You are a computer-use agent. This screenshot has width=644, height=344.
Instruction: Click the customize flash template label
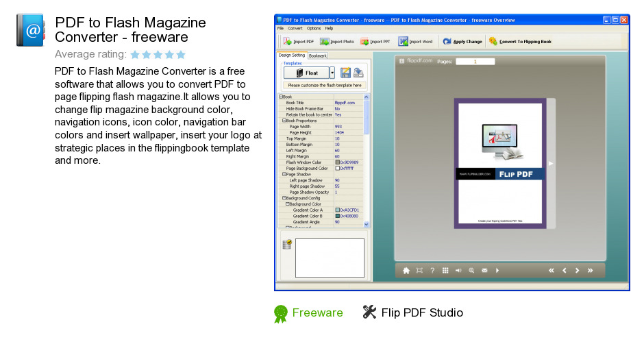point(325,86)
